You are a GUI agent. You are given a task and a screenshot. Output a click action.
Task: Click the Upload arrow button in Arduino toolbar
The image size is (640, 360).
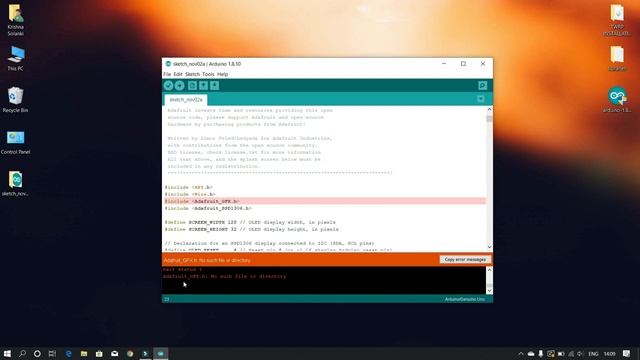[x=180, y=86]
